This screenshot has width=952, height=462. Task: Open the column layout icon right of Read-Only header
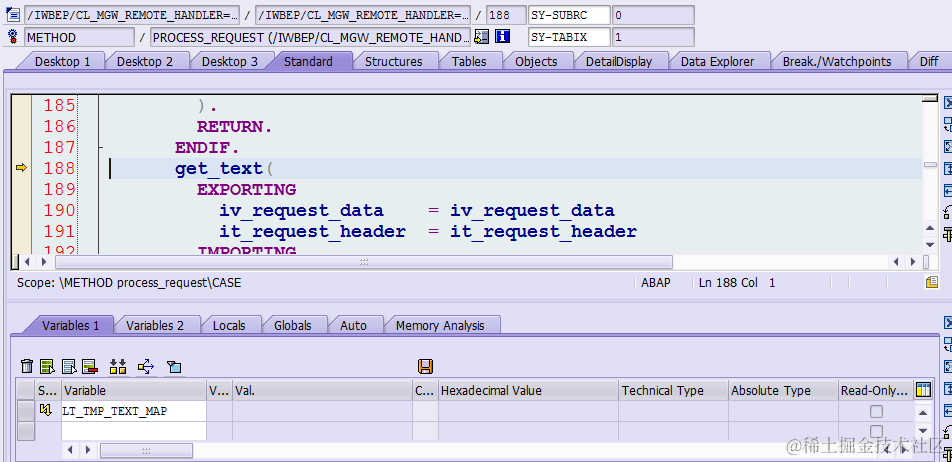923,390
